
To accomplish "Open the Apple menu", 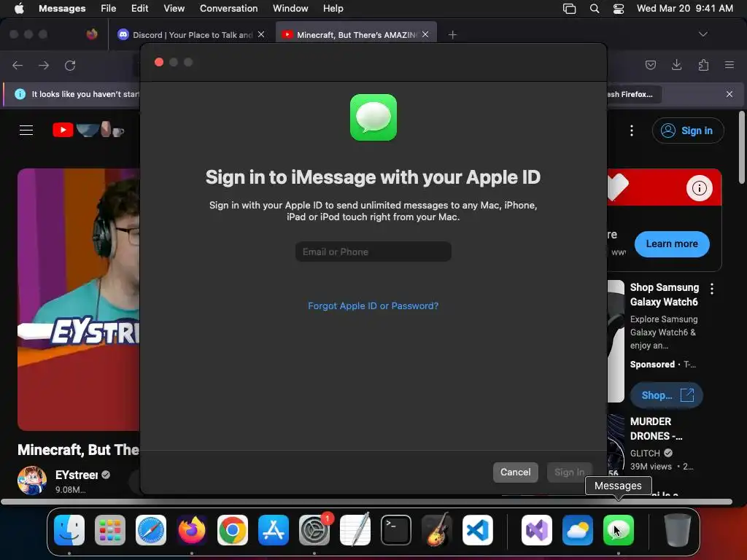I will coord(19,8).
